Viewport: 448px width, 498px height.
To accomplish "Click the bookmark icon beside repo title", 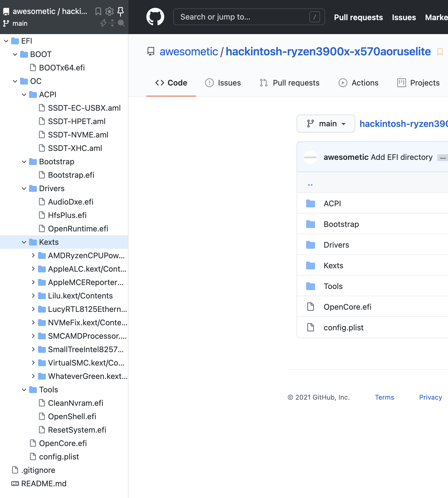I will coord(440,52).
